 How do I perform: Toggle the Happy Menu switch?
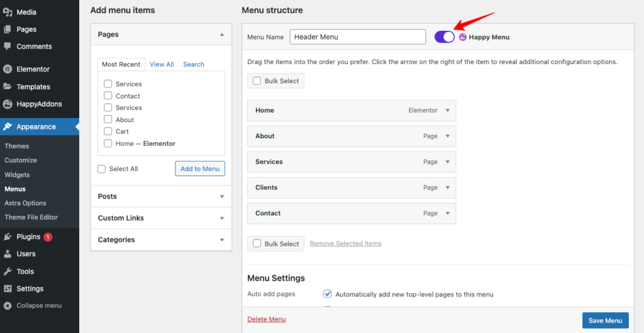point(445,37)
